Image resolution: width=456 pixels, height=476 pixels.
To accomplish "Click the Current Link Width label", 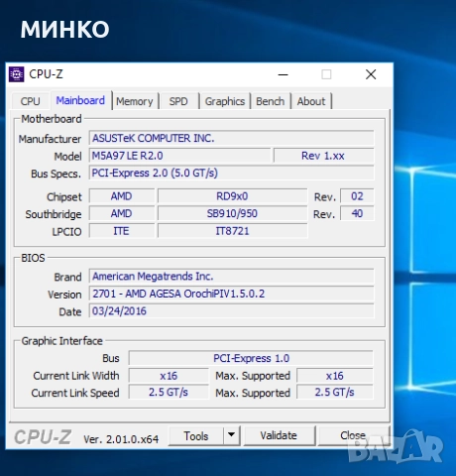I will [x=76, y=376].
